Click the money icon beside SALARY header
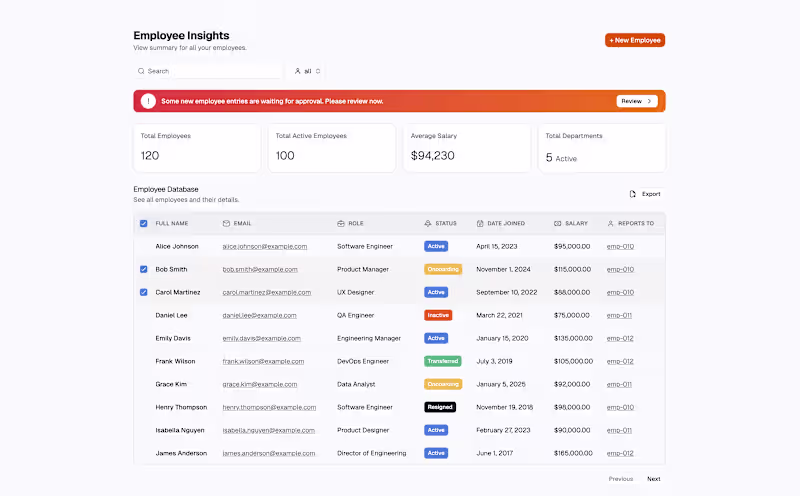Viewport: 800px width, 496px height. click(x=557, y=224)
